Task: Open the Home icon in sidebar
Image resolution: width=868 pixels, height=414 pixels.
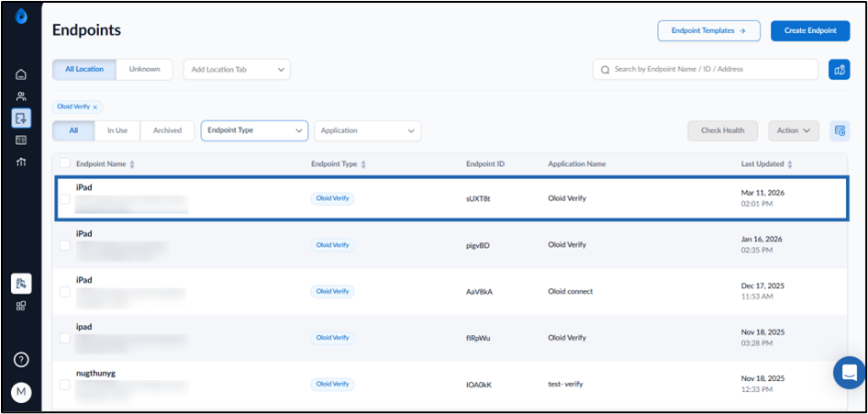Action: [x=21, y=74]
